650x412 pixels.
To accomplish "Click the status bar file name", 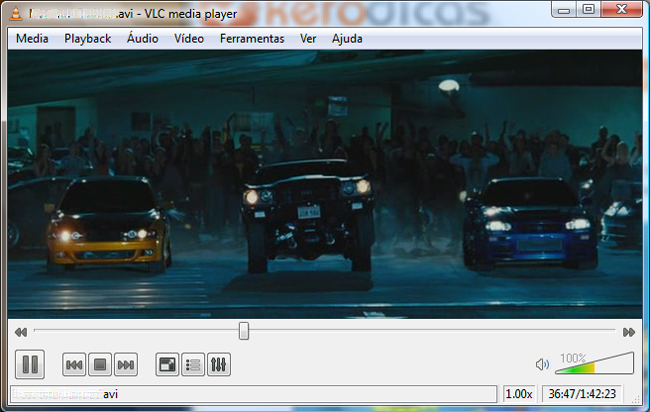I will 253,394.
